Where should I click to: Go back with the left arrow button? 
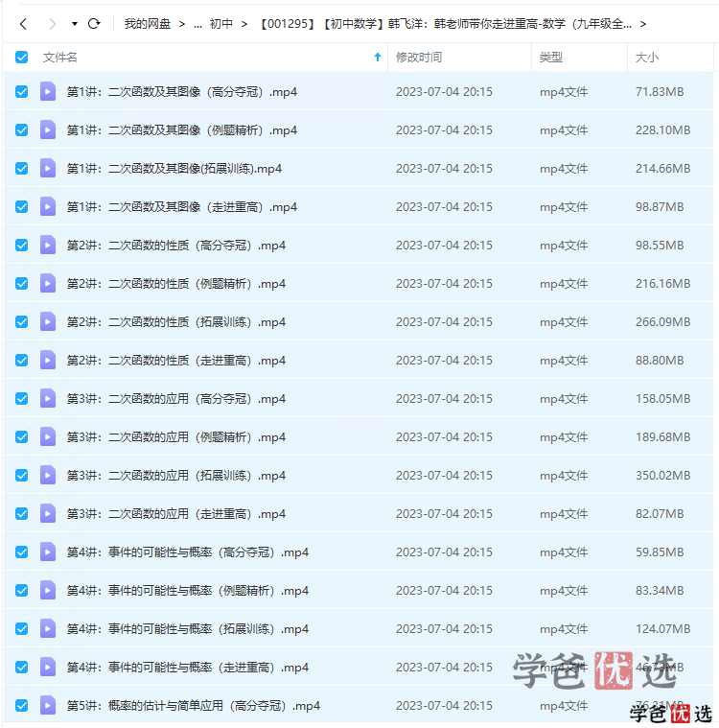point(23,24)
